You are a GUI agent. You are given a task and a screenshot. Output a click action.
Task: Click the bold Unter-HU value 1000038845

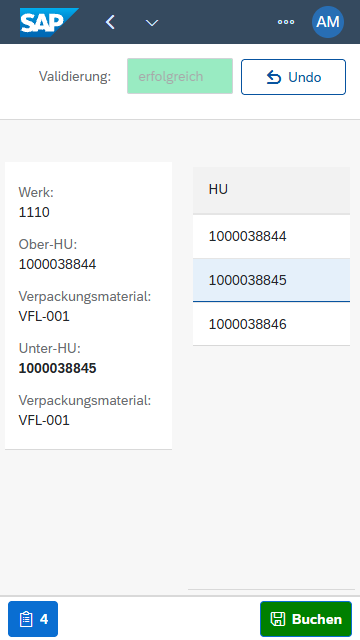click(x=58, y=368)
